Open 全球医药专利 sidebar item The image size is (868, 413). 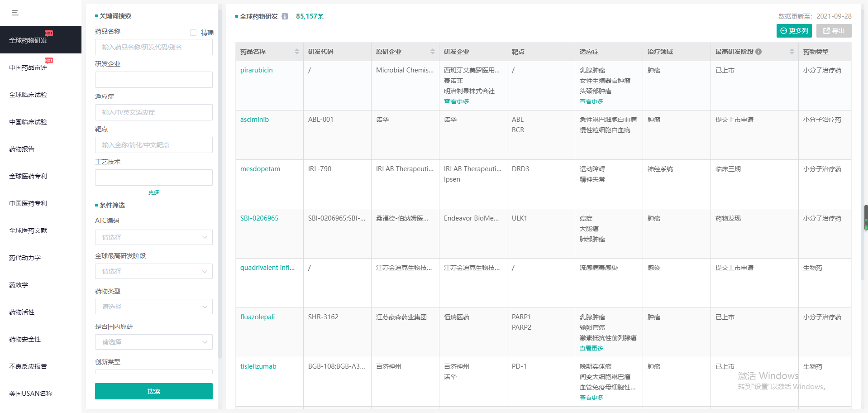(x=41, y=176)
